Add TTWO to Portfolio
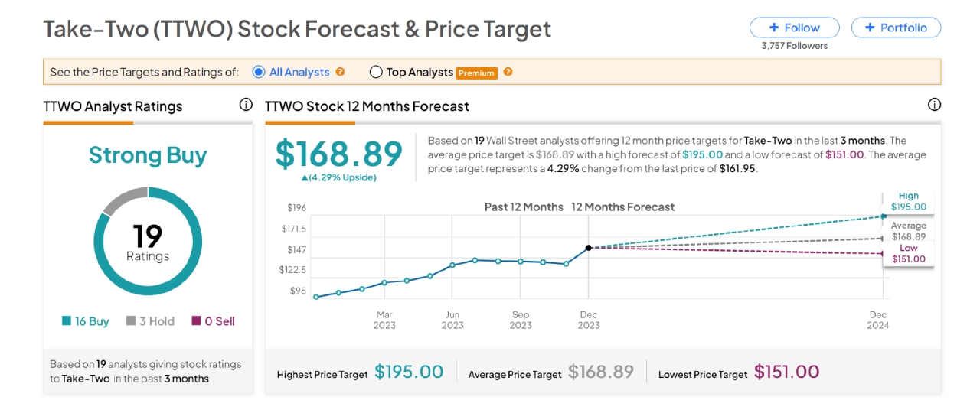This screenshot has width=980, height=413. (x=896, y=28)
